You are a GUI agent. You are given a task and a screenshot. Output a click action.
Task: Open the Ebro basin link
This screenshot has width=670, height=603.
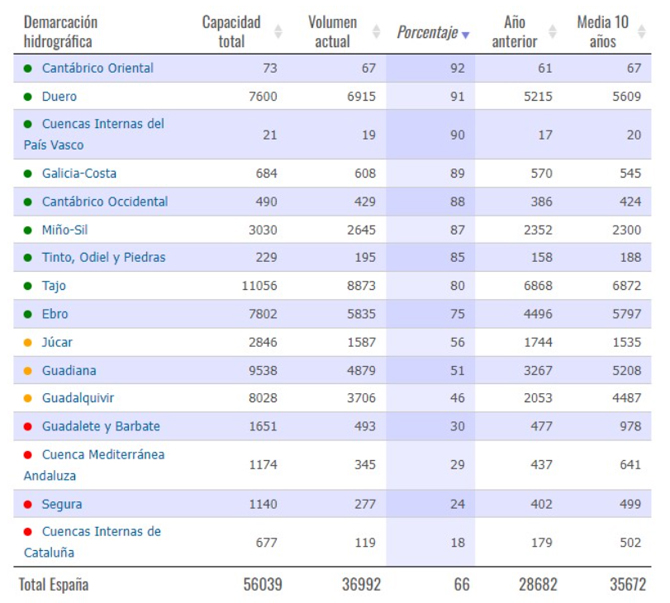(55, 314)
